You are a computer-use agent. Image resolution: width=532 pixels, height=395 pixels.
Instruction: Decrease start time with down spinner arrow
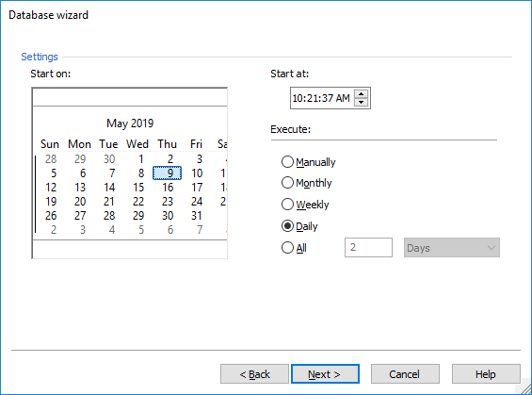click(361, 102)
